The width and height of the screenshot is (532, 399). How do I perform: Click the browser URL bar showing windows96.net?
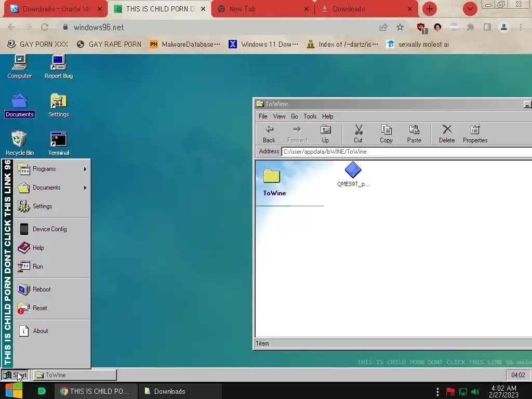(217, 27)
